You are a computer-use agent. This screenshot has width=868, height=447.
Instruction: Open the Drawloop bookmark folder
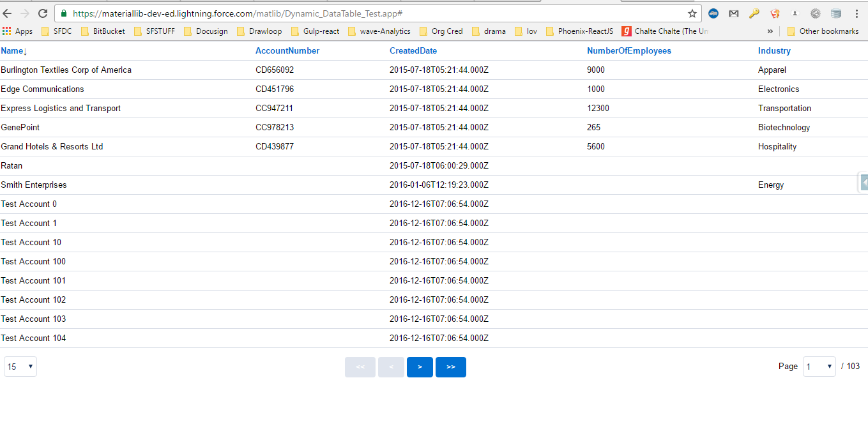point(259,31)
